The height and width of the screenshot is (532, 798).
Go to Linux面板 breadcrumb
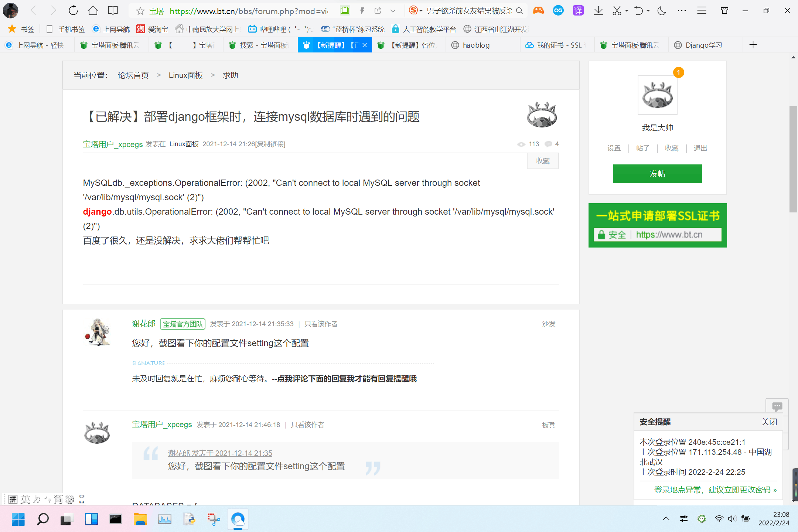[x=186, y=75]
